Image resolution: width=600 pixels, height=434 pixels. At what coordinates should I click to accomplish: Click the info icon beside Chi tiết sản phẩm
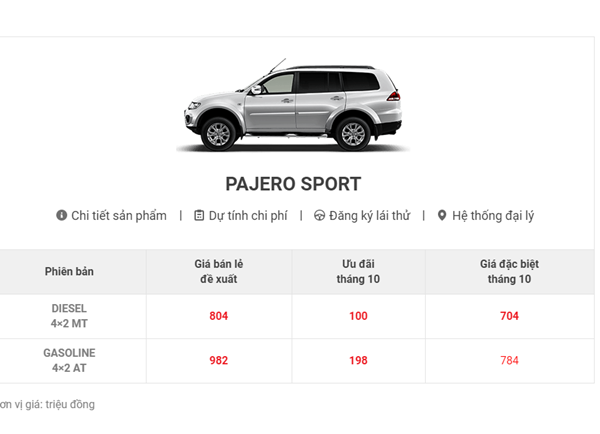(61, 215)
